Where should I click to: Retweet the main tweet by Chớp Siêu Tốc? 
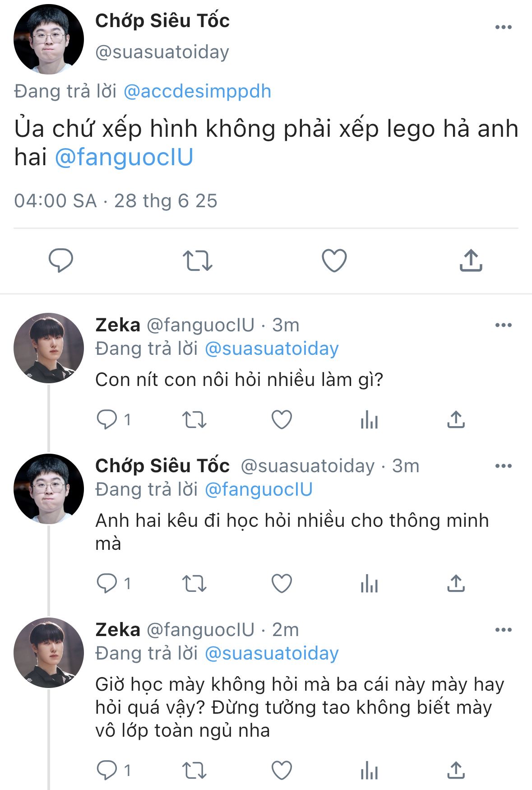[197, 260]
